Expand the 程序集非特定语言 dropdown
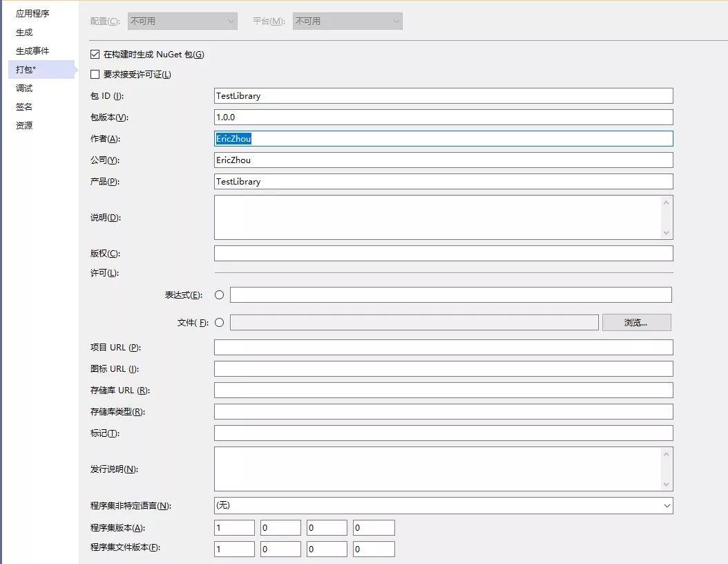Screen dimensions: 728x564 (667, 505)
